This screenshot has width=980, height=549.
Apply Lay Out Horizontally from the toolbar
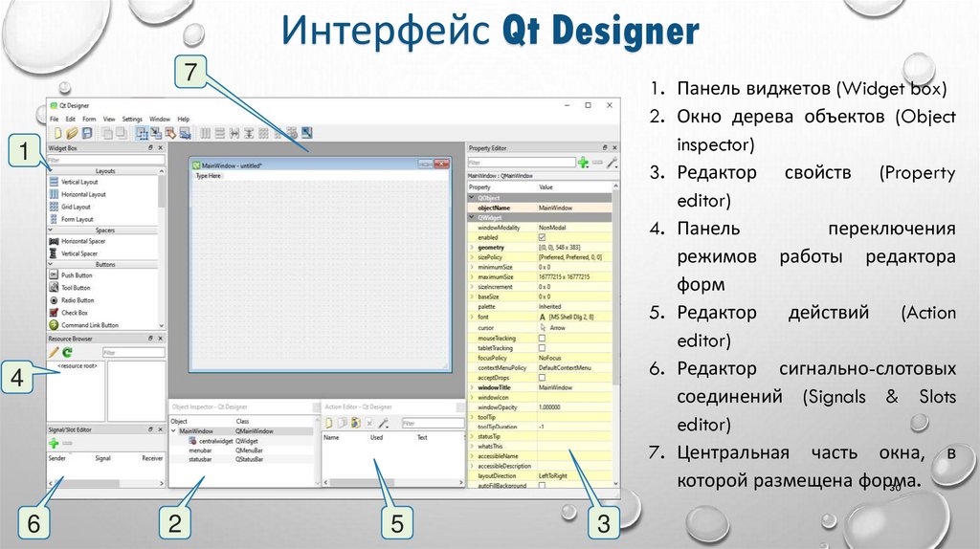(205, 133)
